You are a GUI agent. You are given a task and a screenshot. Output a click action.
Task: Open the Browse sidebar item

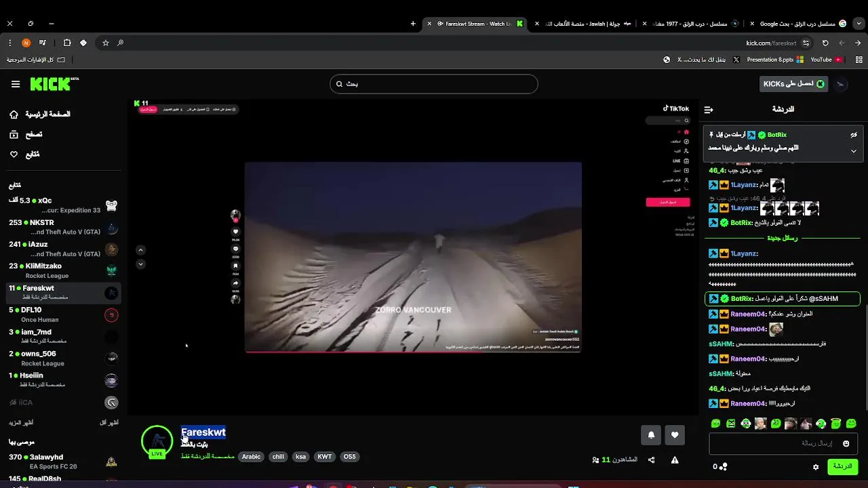click(x=26, y=134)
